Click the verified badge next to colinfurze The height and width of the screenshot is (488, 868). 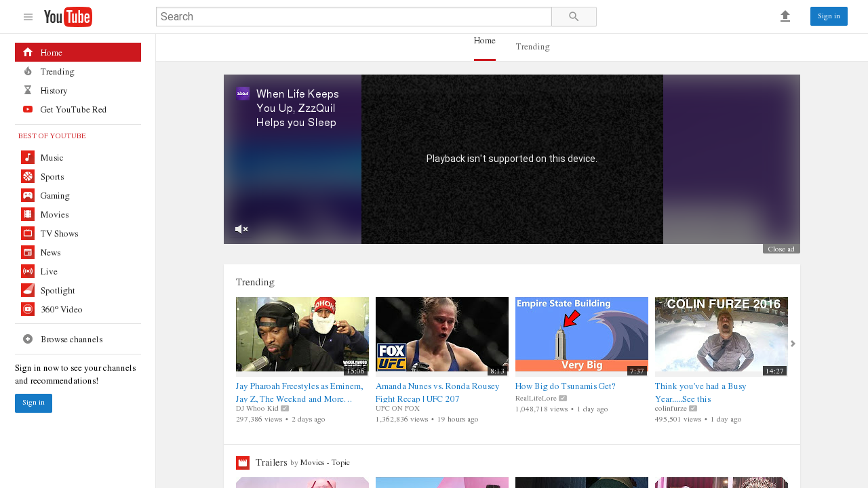tap(693, 409)
